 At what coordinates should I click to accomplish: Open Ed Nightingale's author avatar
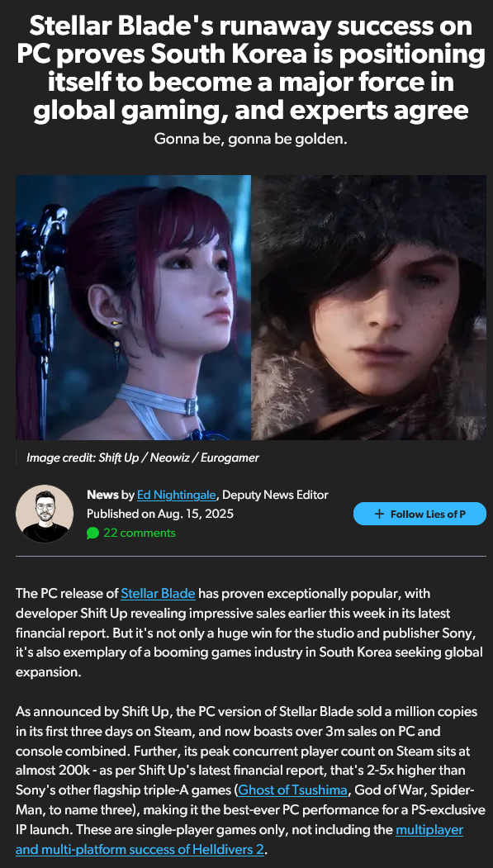45,514
